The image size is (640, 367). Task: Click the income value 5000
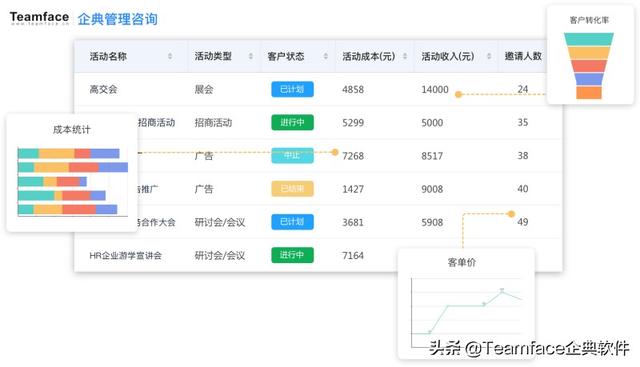point(432,122)
